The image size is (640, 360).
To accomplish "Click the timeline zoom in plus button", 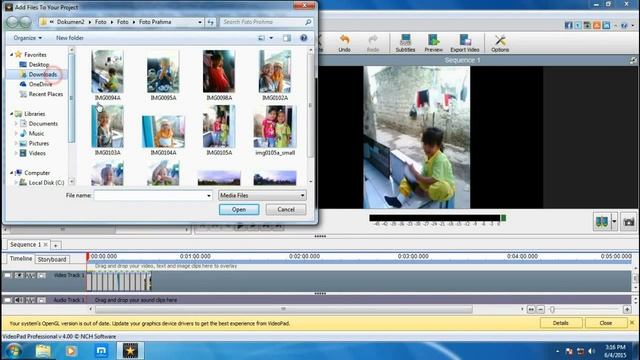I will [627, 310].
